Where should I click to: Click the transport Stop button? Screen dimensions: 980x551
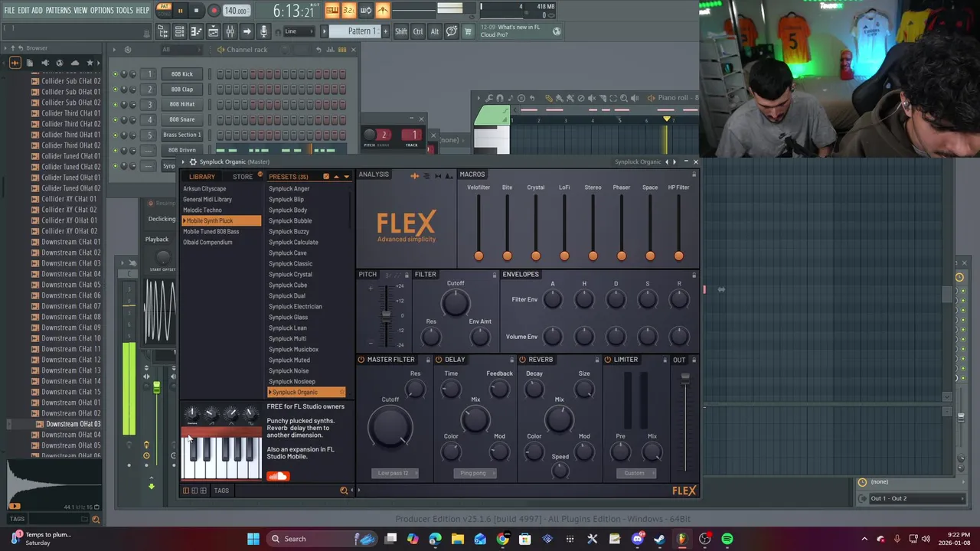(196, 11)
